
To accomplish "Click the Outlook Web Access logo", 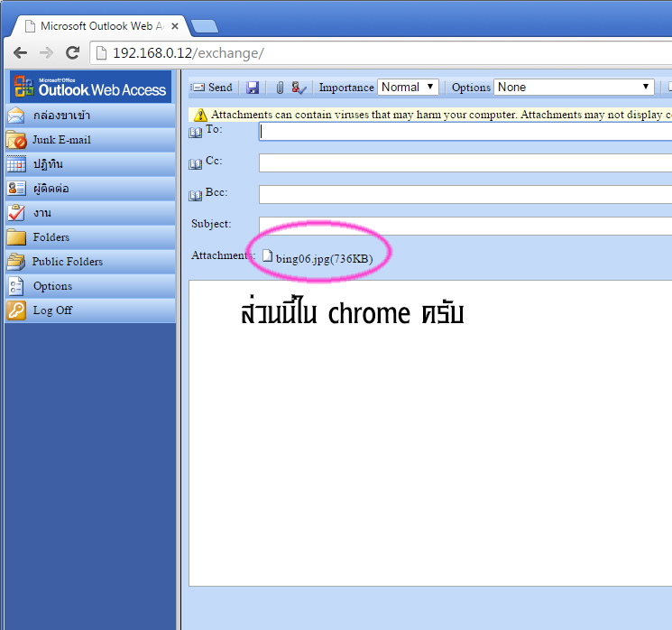I will (x=90, y=87).
